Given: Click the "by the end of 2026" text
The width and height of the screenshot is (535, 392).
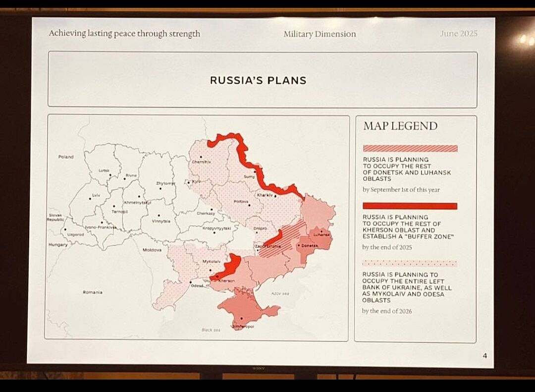Looking at the screenshot, I should tap(387, 311).
